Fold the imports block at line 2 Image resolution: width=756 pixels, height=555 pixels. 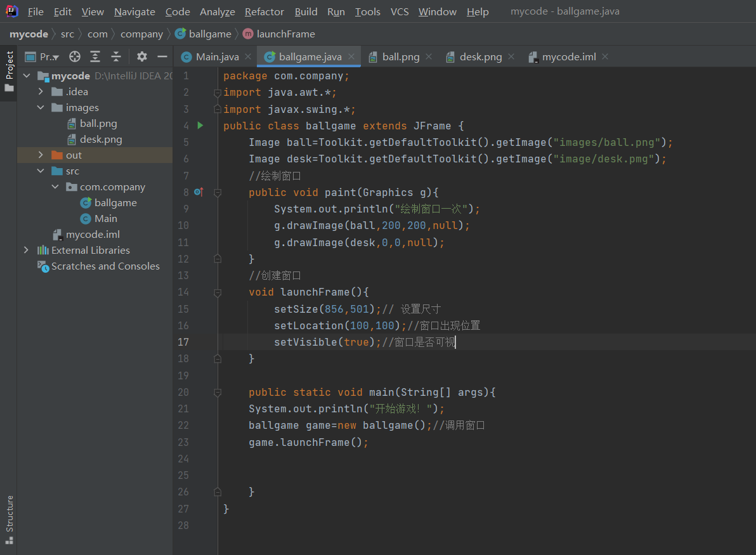(218, 93)
